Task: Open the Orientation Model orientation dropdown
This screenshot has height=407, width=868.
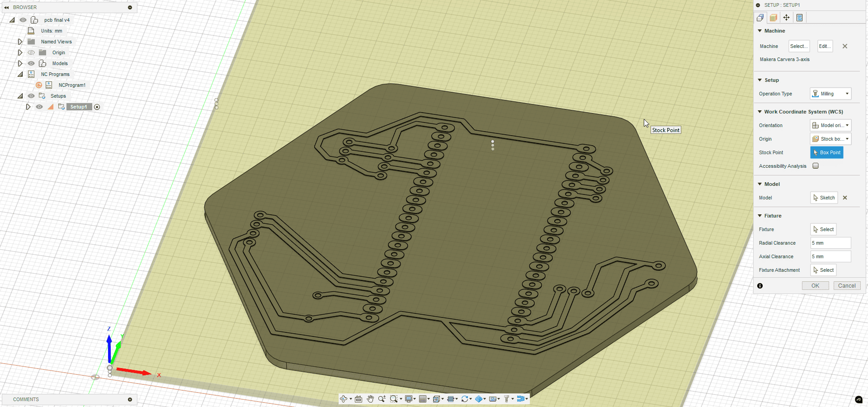Action: (x=830, y=125)
